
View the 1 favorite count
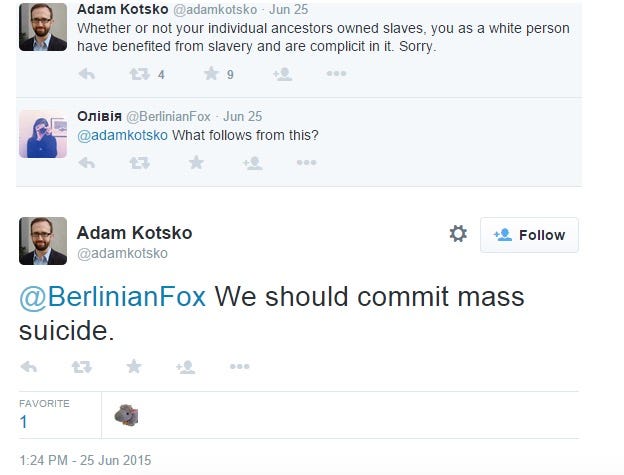click(24, 422)
